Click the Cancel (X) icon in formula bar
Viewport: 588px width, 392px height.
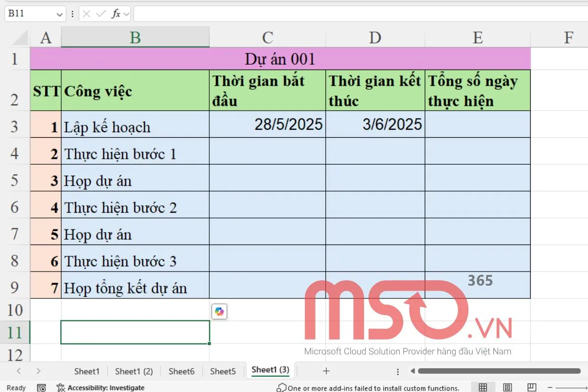point(87,13)
